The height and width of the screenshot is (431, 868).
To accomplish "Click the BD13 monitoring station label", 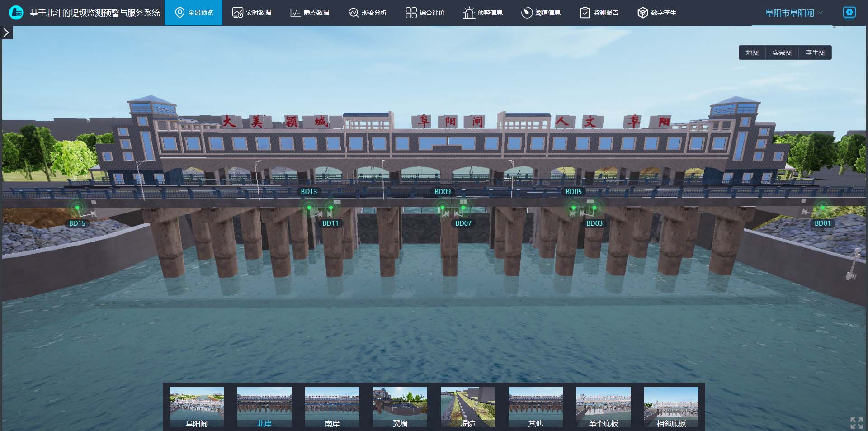I will [309, 192].
